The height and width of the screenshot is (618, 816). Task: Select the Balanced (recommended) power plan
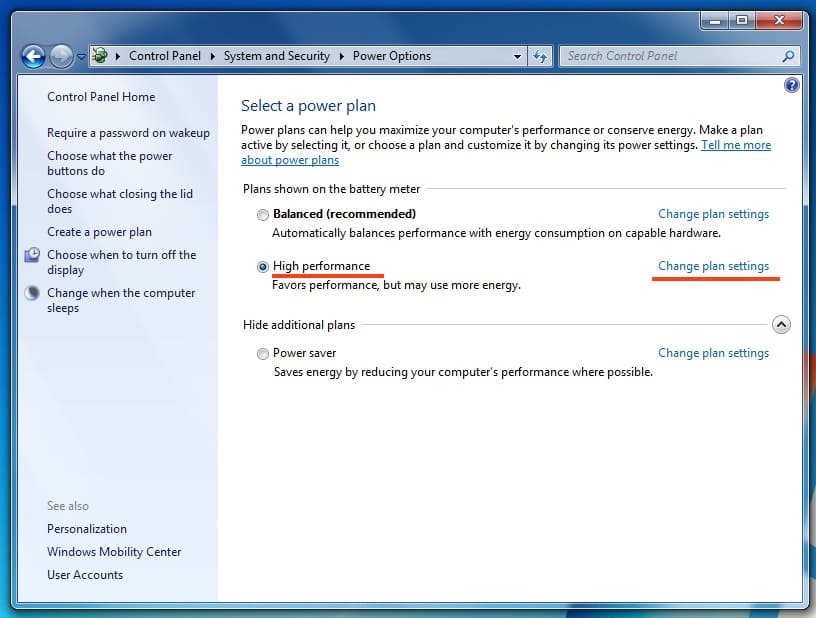[x=263, y=215]
